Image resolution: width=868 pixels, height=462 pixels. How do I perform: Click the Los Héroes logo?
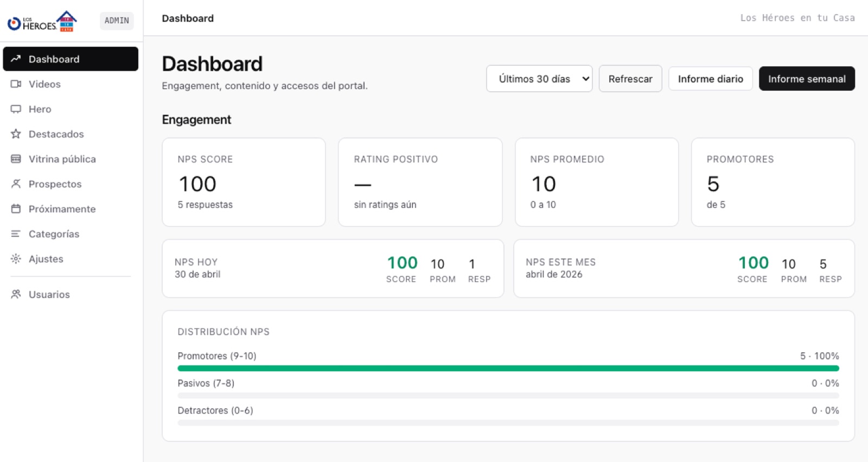[x=42, y=21]
